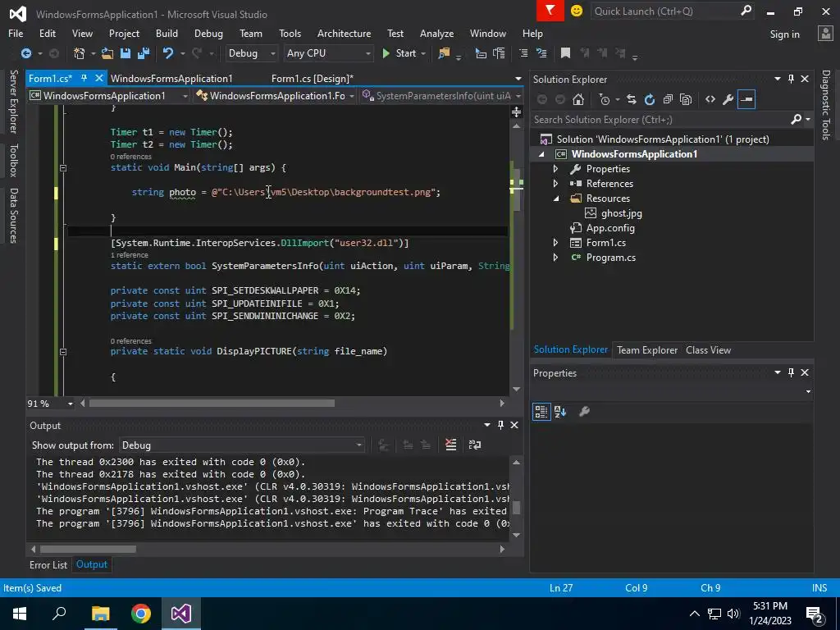Open the Build menu
This screenshot has width=840, height=630.
(167, 33)
